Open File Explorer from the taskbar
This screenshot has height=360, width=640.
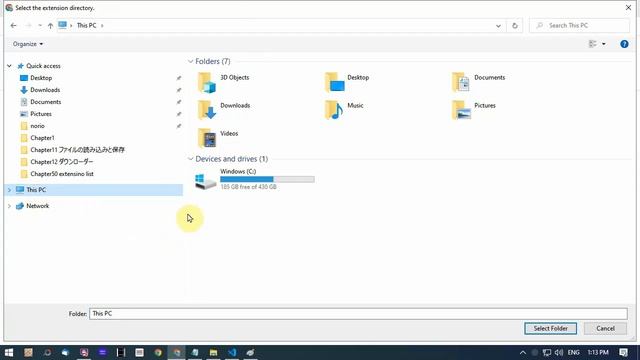coord(213,352)
